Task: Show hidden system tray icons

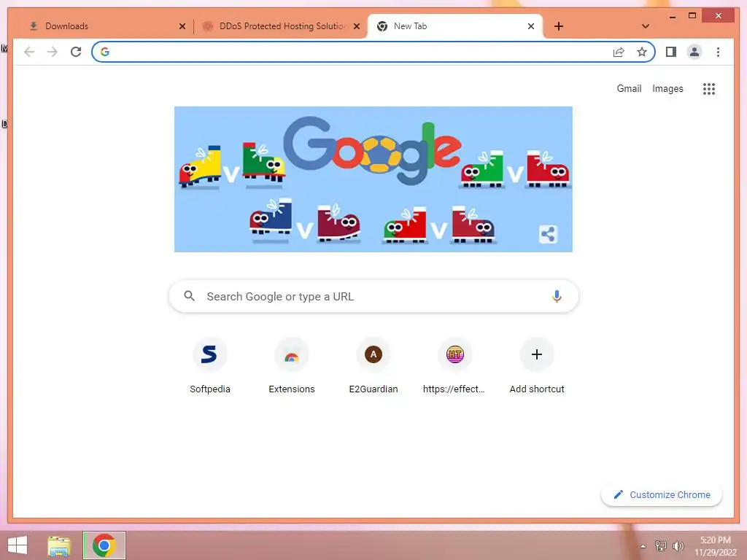Action: click(643, 546)
